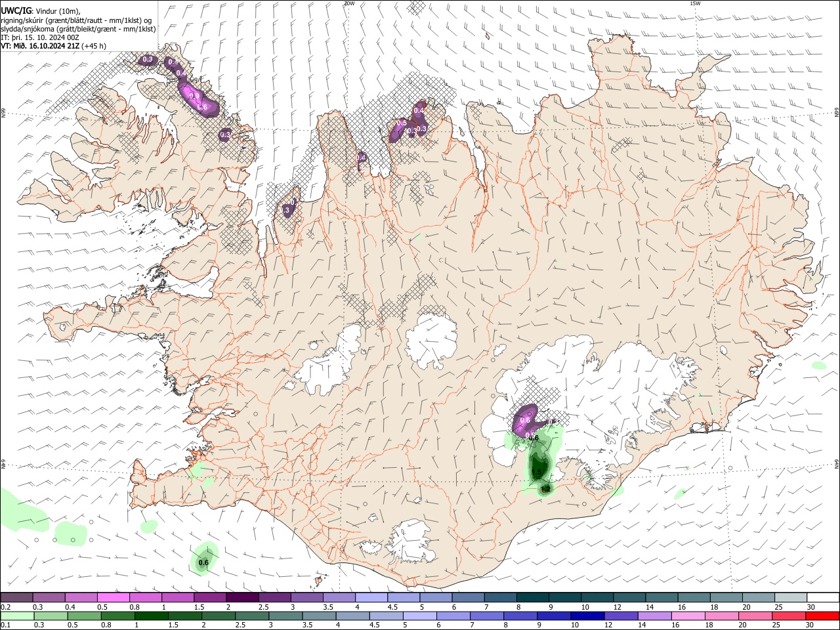The height and width of the screenshot is (630, 840).
Task: Select the palest green 0.1 swatch in the lower rain scale
Action: (17, 616)
